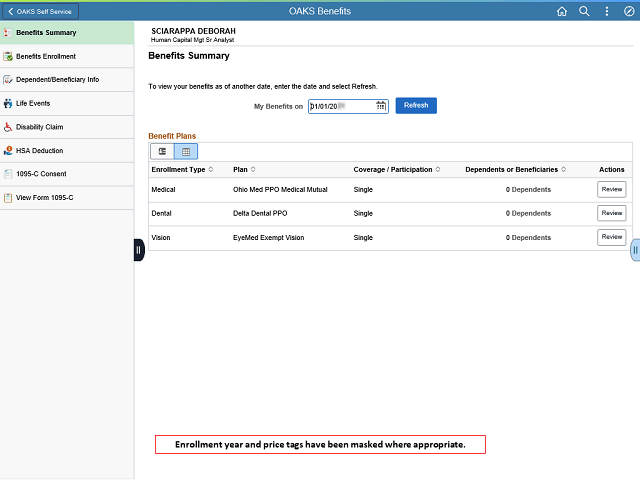This screenshot has width=640, height=480.
Task: Switch to list view of benefit plans
Action: 162,151
